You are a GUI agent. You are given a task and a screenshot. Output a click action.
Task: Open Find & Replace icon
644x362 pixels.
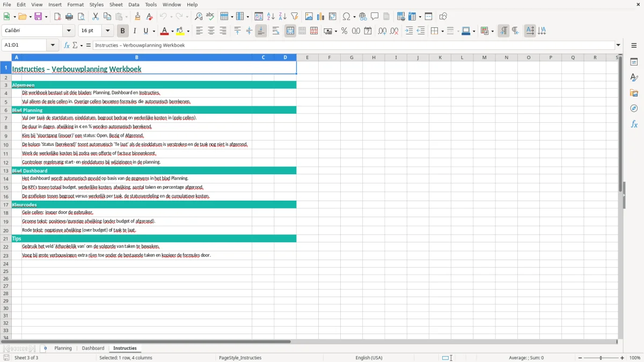tap(199, 17)
